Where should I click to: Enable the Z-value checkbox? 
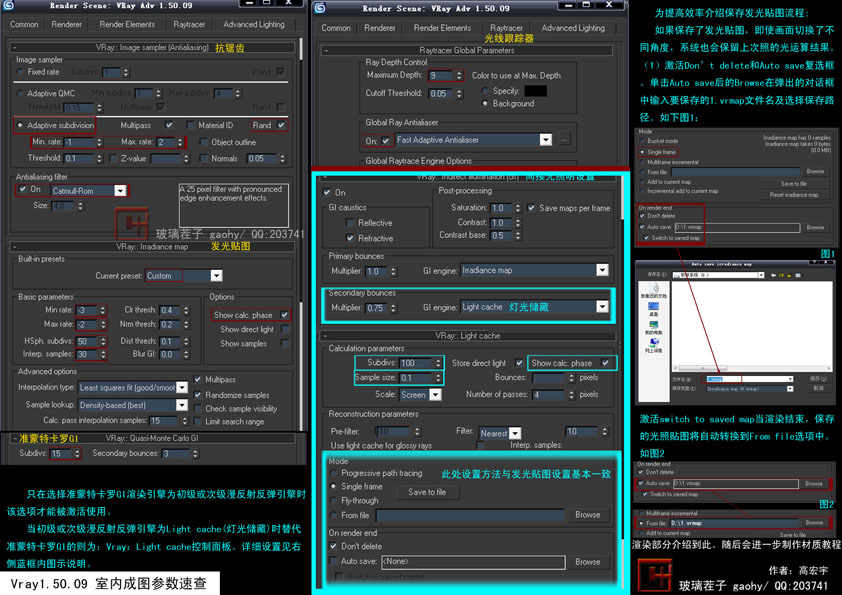point(113,158)
